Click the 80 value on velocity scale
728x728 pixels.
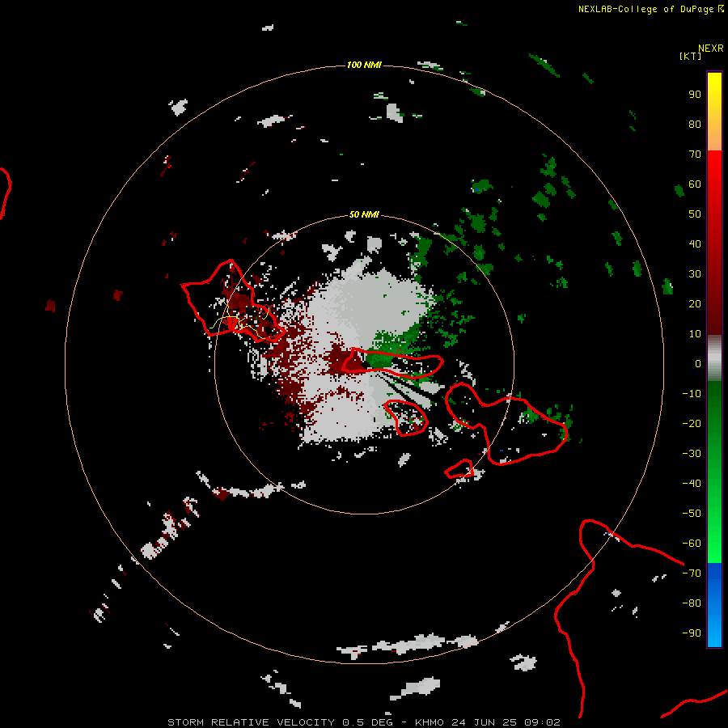point(695,125)
